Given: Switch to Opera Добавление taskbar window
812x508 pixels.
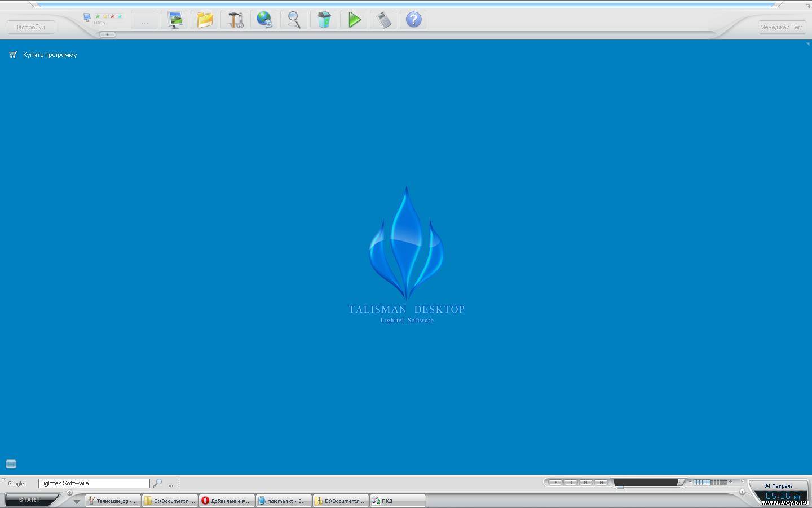Looking at the screenshot, I should pos(227,501).
